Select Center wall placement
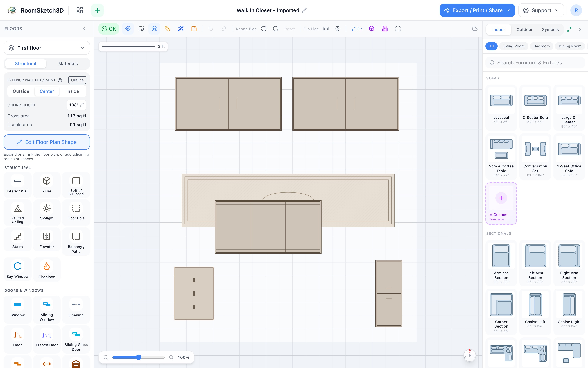The height and width of the screenshot is (368, 588). click(x=47, y=91)
